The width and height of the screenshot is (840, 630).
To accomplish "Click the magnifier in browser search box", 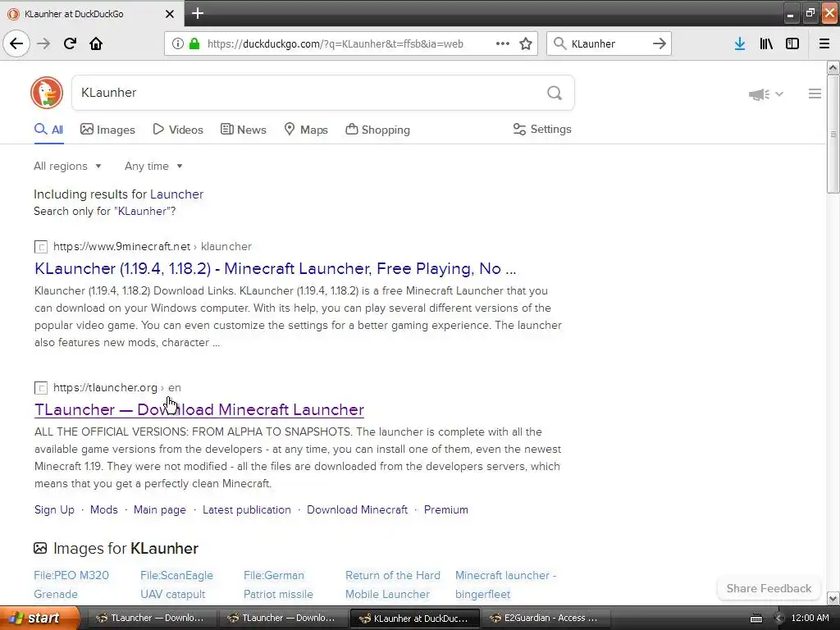I will pos(559,43).
